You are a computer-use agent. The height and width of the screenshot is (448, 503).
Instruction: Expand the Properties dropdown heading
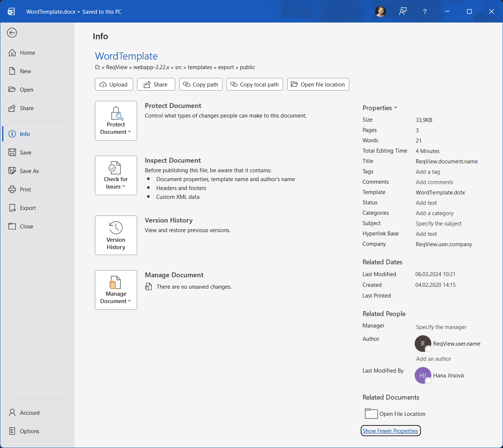(x=380, y=108)
